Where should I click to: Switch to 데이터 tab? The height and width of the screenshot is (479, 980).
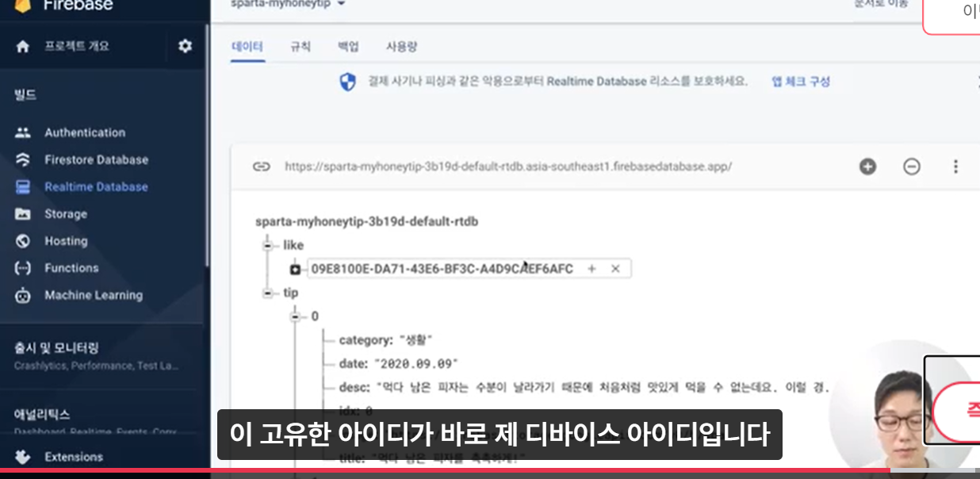point(247,47)
